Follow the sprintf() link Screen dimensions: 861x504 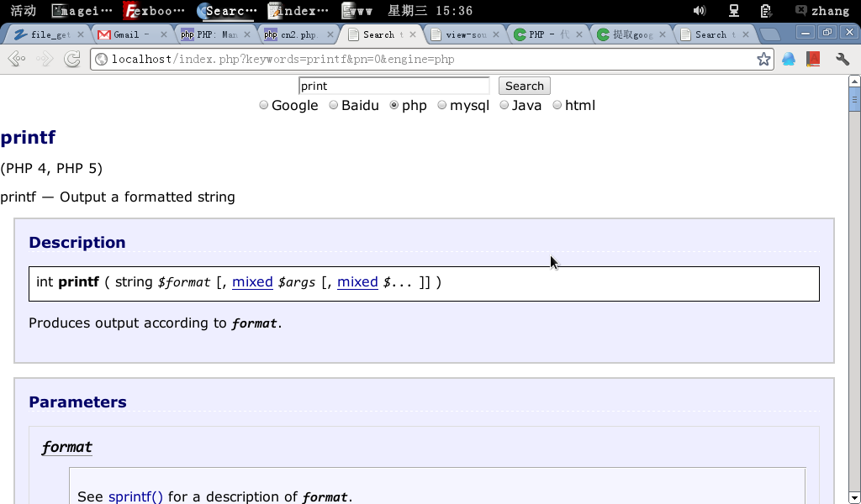135,496
